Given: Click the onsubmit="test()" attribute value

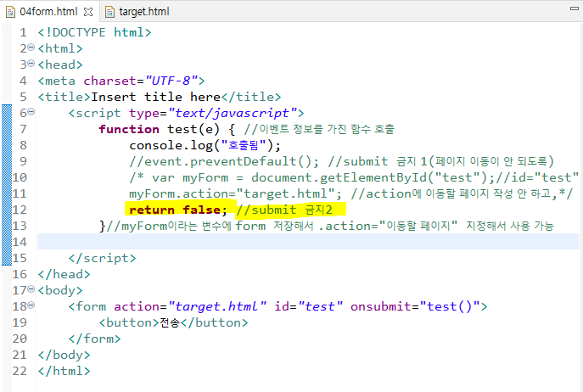Looking at the screenshot, I should [450, 306].
